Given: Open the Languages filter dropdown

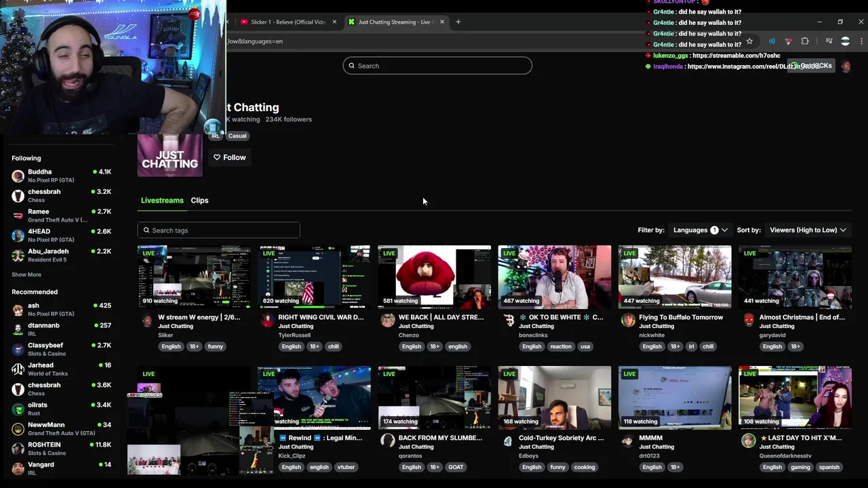Looking at the screenshot, I should [701, 230].
